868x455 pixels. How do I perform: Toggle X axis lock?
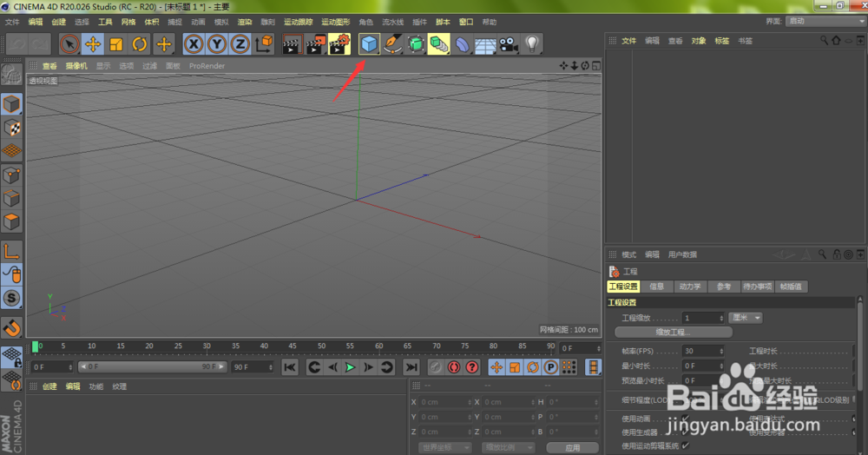tap(194, 43)
